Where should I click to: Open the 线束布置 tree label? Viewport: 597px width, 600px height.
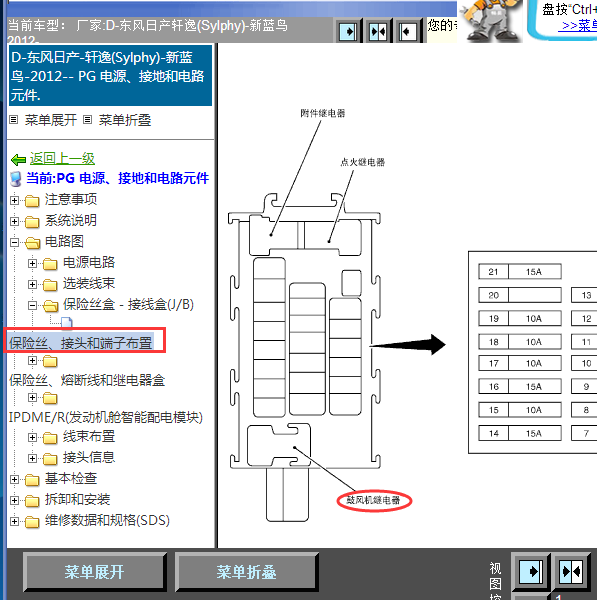(x=89, y=437)
